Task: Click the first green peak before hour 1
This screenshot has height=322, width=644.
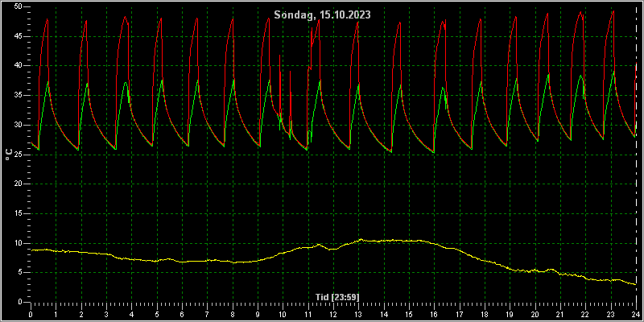Action: (48, 82)
